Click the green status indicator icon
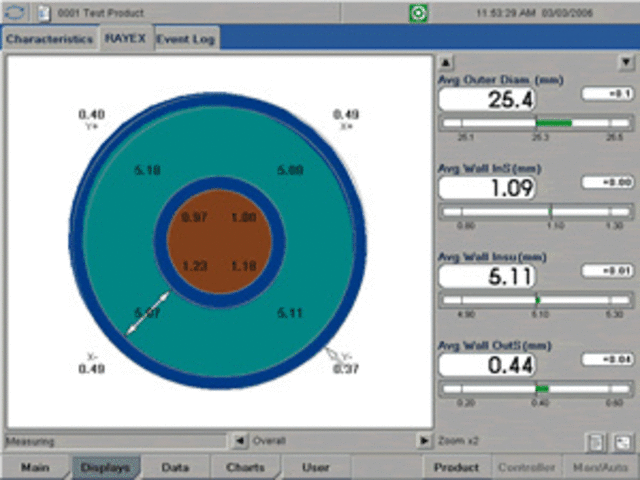Screen dimensions: 640x480 coord(416,13)
